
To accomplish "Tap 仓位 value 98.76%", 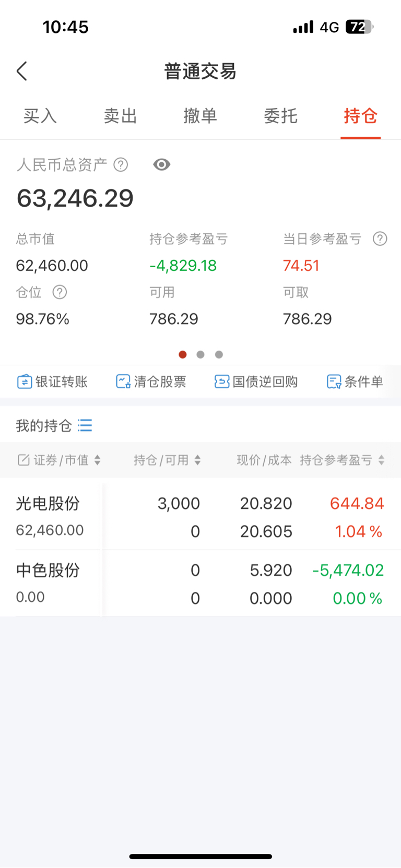I will [43, 319].
